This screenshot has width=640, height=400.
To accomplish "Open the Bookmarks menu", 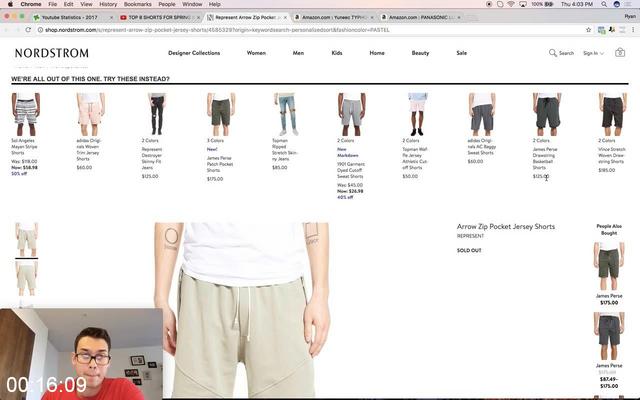I will tap(138, 4).
